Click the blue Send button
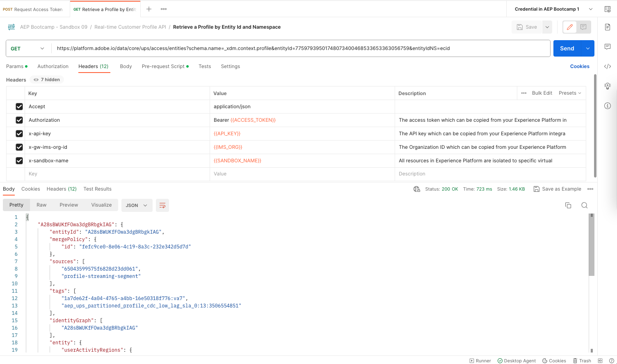The height and width of the screenshot is (364, 617). coord(567,48)
